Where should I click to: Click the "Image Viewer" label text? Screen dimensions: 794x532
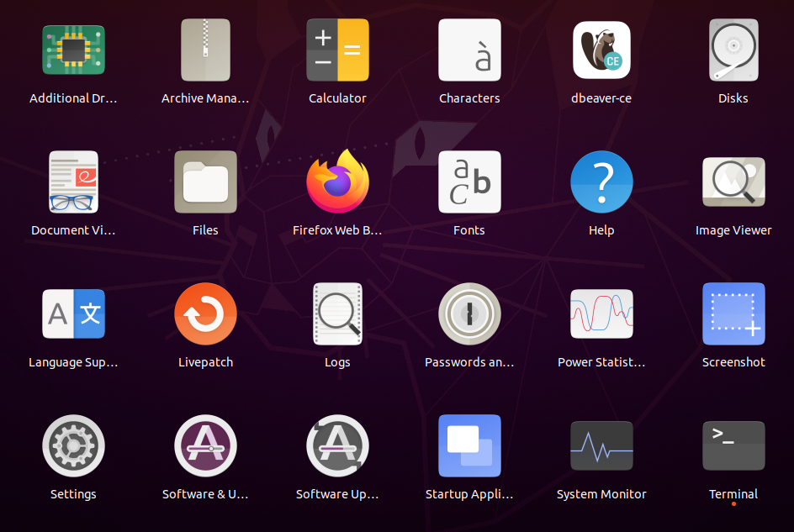tap(733, 230)
